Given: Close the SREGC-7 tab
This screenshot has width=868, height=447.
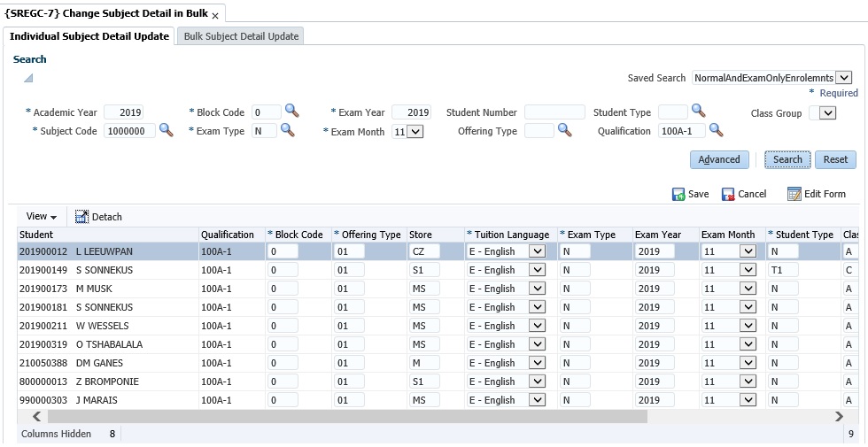Looking at the screenshot, I should coord(215,16).
